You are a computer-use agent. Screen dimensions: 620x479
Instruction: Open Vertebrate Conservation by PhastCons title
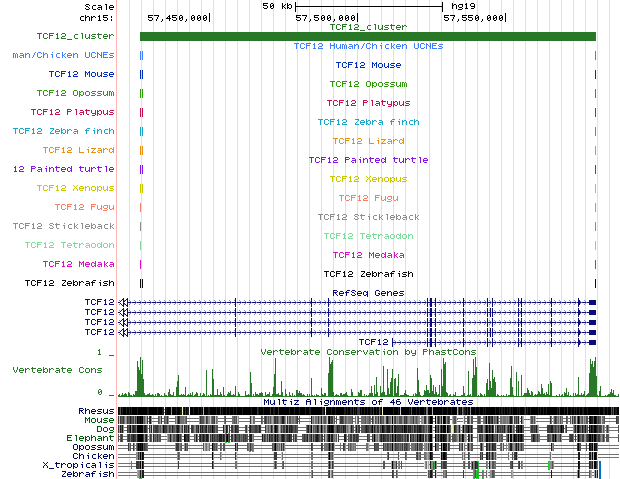[367, 352]
